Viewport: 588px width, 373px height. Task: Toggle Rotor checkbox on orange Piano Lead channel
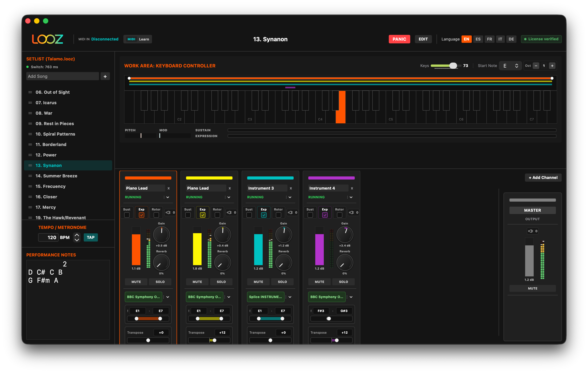click(156, 215)
